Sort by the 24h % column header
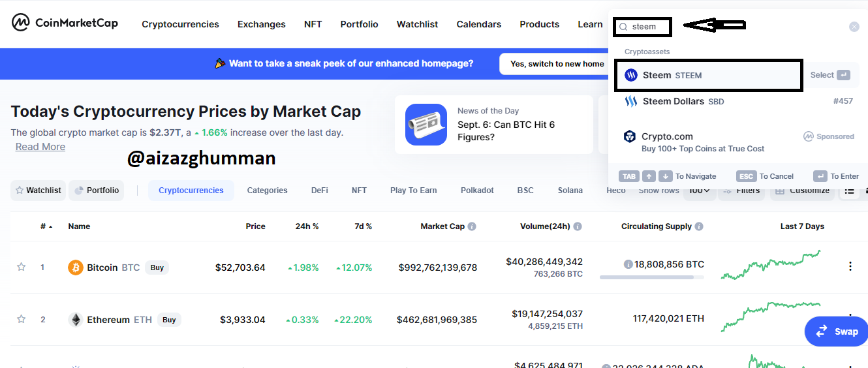 (x=307, y=226)
